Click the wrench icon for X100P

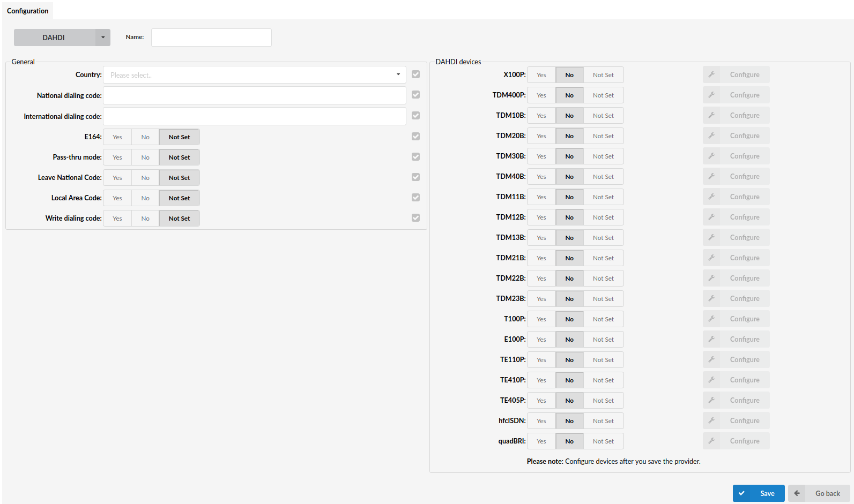pyautogui.click(x=711, y=74)
